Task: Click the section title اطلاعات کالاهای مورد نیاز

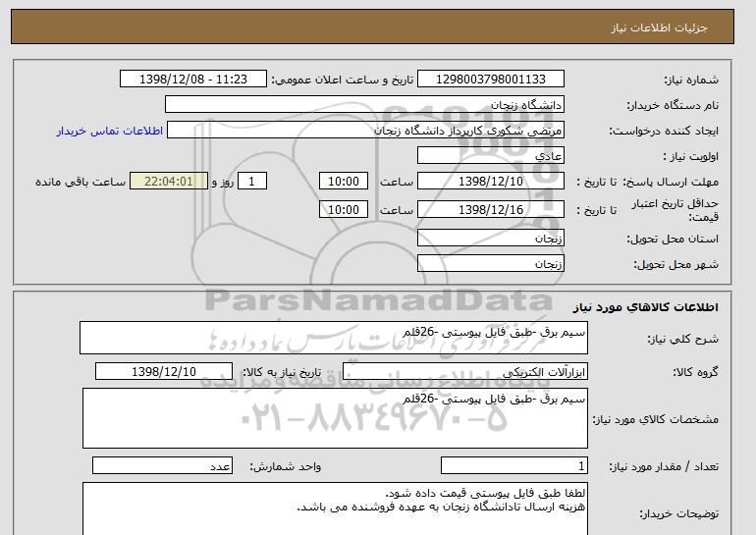Action: pyautogui.click(x=646, y=307)
